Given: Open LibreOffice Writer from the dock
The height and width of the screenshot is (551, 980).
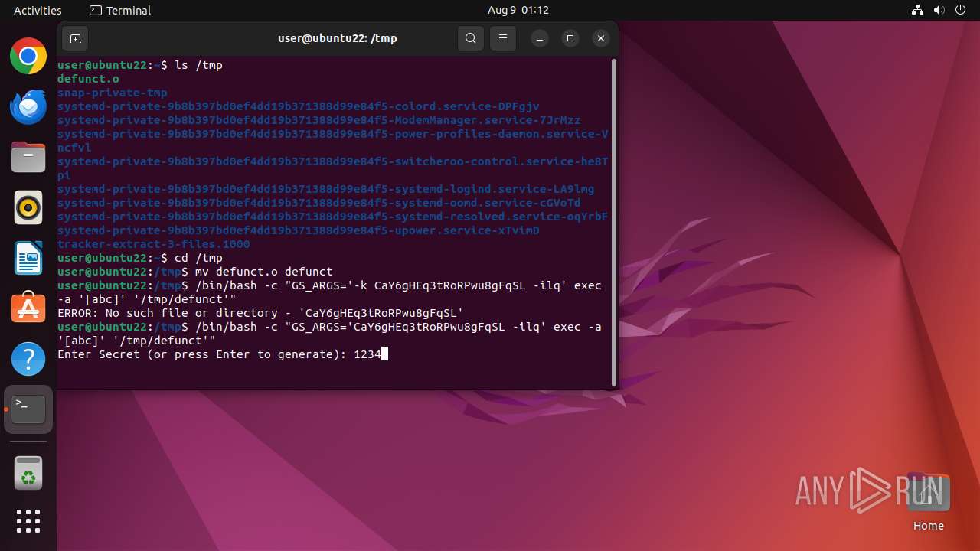Looking at the screenshot, I should click(28, 258).
